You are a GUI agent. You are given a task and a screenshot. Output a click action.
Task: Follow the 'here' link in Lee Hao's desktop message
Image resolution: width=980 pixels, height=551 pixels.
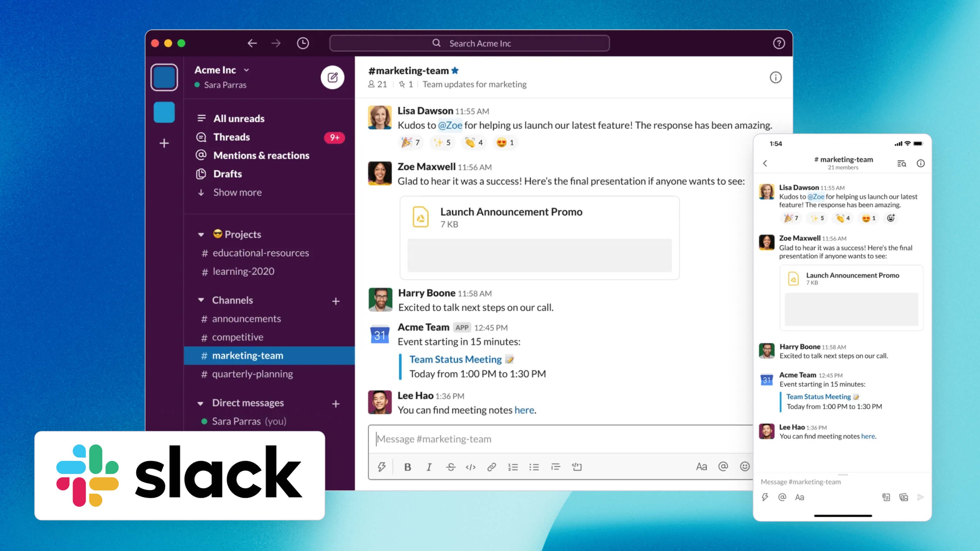[x=524, y=410]
